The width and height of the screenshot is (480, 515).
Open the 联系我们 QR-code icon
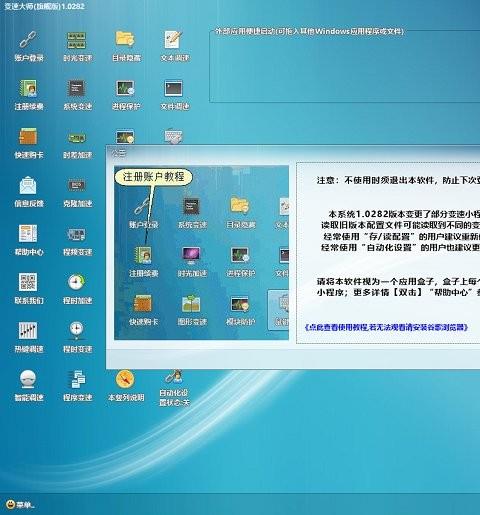point(28,282)
